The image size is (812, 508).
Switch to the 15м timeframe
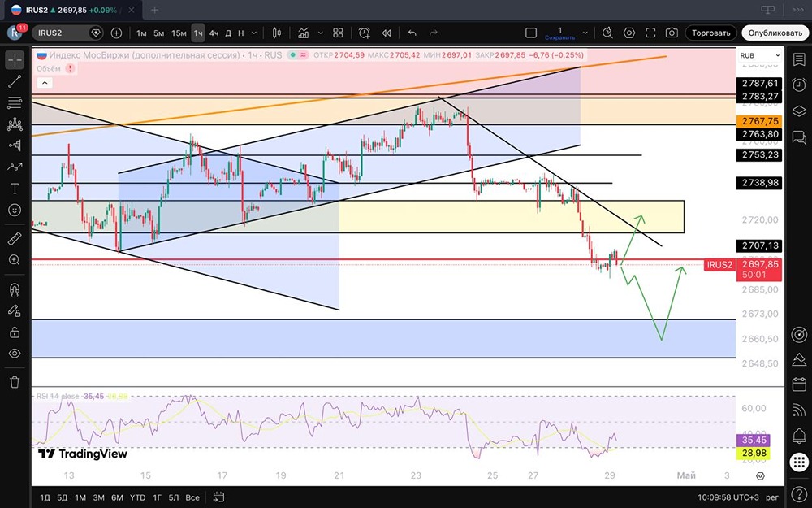coord(179,33)
